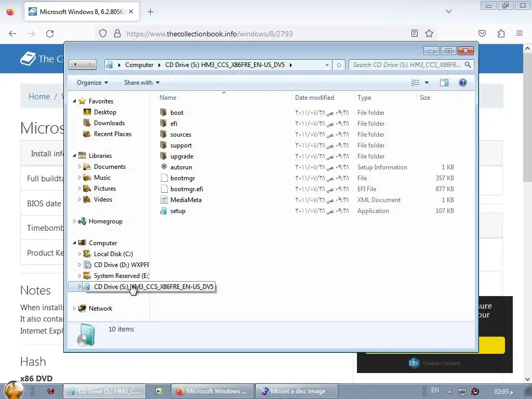List all Firefox tabs
The height and width of the screenshot is (399, 532).
click(448, 11)
